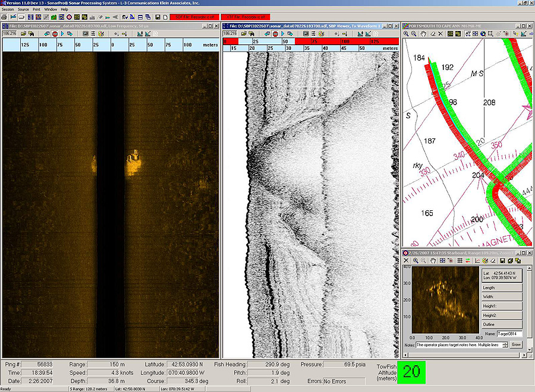
Task: Open file in the SBP Viewer window
Action: pyautogui.click(x=243, y=34)
